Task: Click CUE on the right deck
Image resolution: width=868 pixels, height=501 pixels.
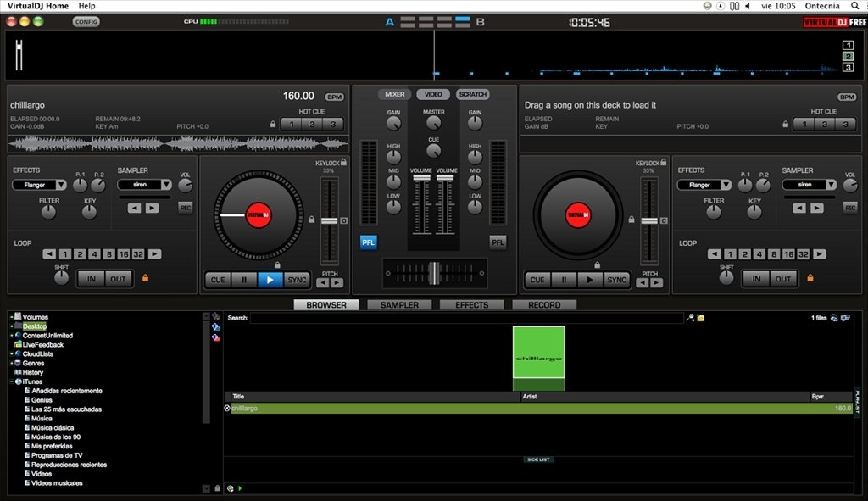Action: [x=537, y=280]
